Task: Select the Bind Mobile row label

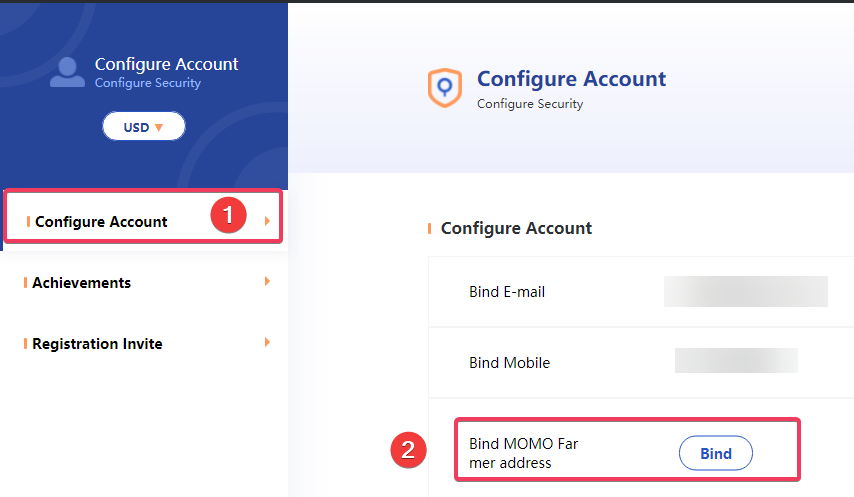Action: tap(510, 363)
